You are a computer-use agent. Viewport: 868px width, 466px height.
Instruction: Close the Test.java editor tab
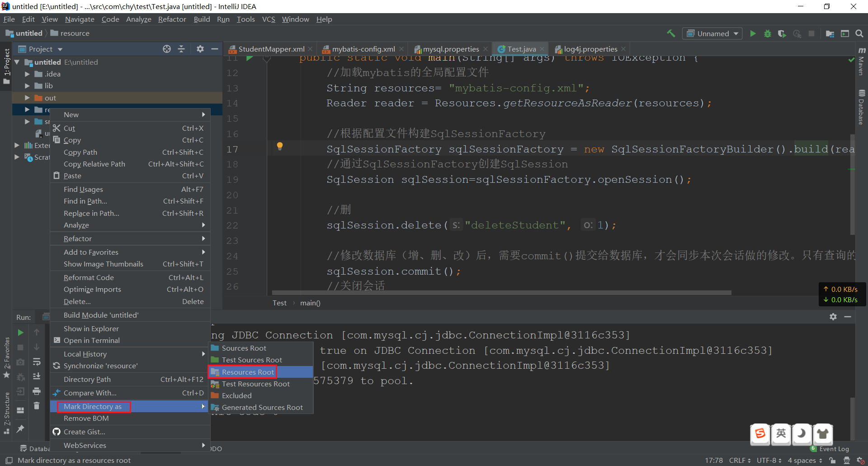point(542,49)
